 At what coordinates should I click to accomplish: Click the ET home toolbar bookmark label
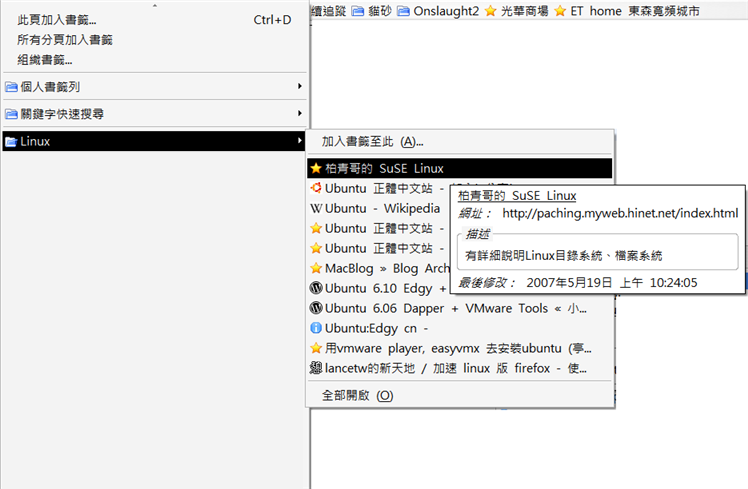click(596, 11)
